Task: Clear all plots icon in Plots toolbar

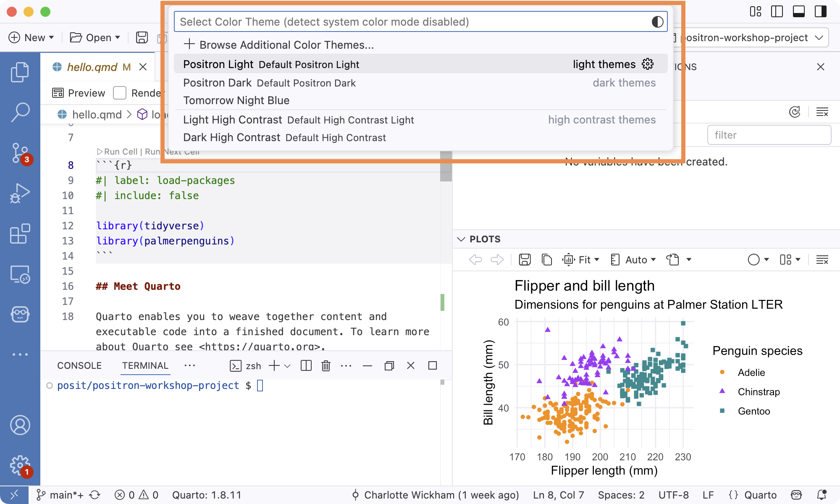Action: pyautogui.click(x=822, y=260)
